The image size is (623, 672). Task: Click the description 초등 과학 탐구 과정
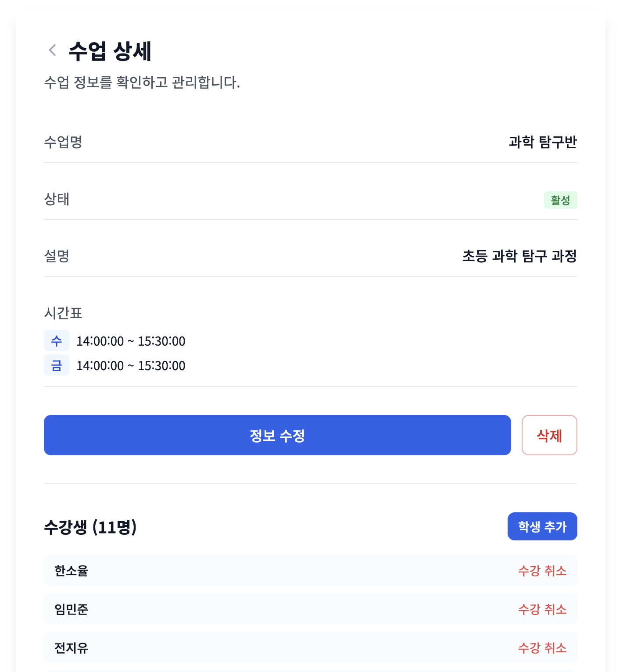pos(519,257)
